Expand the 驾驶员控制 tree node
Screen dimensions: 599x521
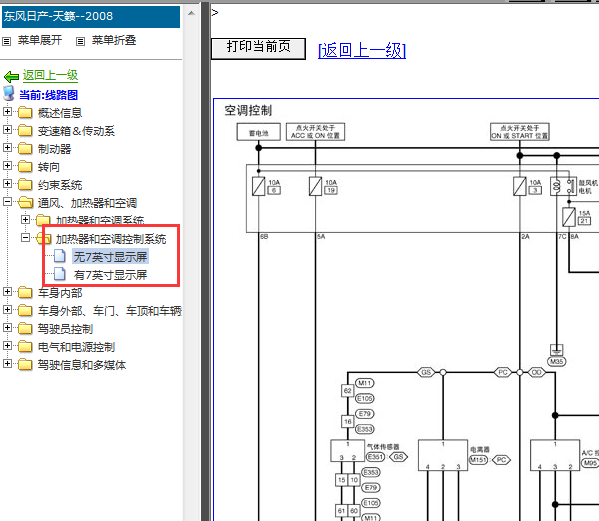coord(7,328)
